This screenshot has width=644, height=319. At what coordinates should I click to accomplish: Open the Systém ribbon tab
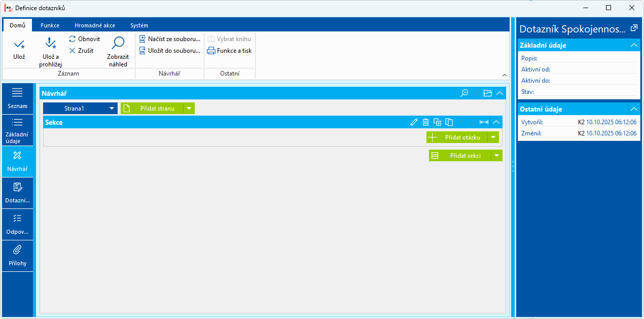click(139, 25)
